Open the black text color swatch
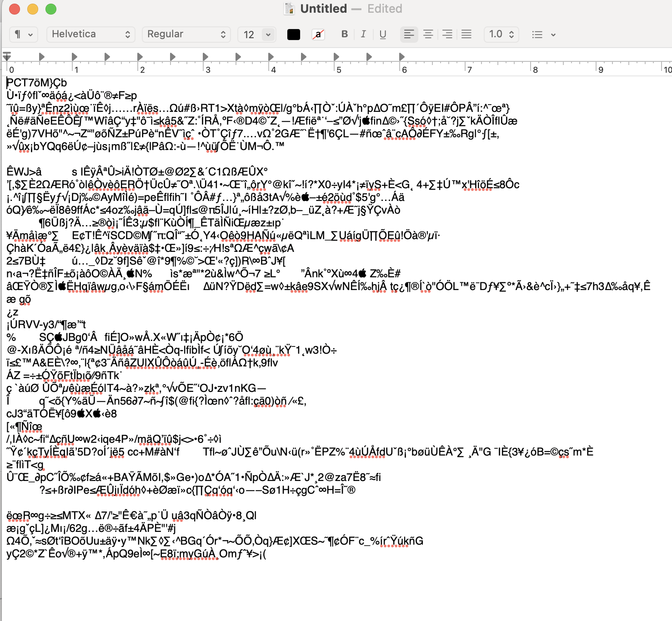The height and width of the screenshot is (621, 672). (294, 35)
